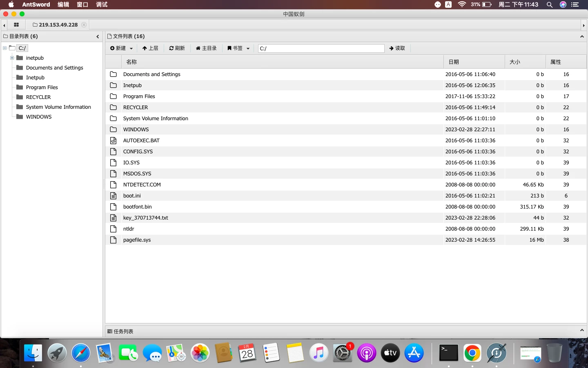The height and width of the screenshot is (368, 588).
Task: Click the AUTOEXEC.BAT script file icon
Action: 114,140
